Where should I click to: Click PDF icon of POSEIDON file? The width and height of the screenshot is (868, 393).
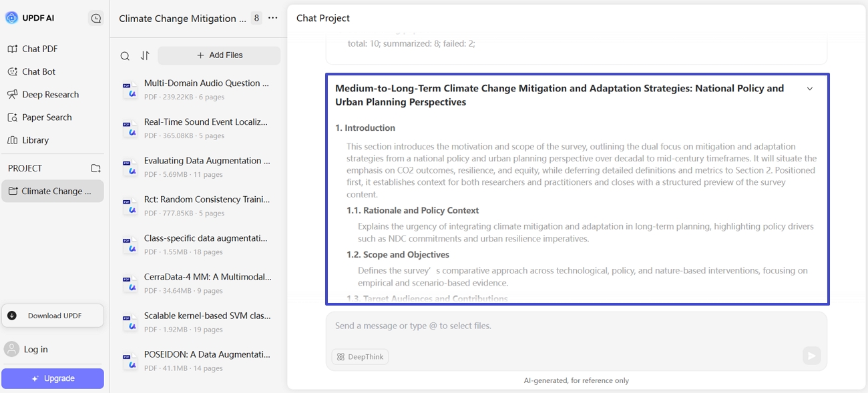click(130, 361)
